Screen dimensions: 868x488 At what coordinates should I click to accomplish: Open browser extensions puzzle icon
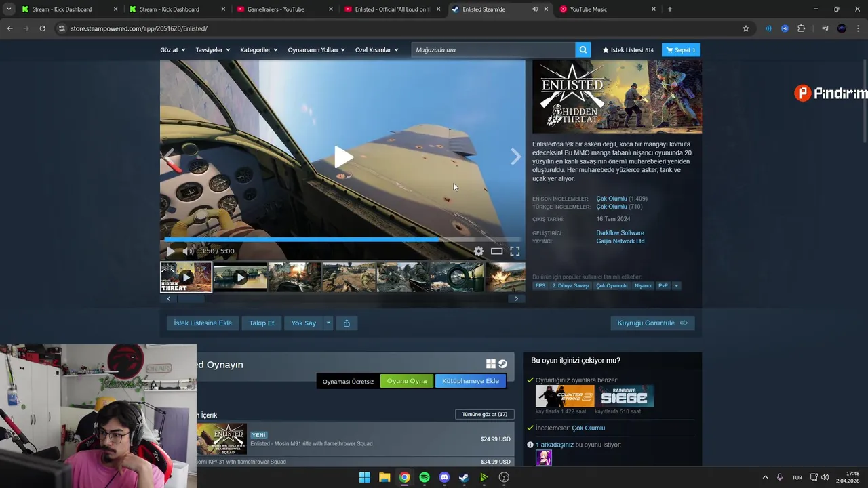(801, 28)
